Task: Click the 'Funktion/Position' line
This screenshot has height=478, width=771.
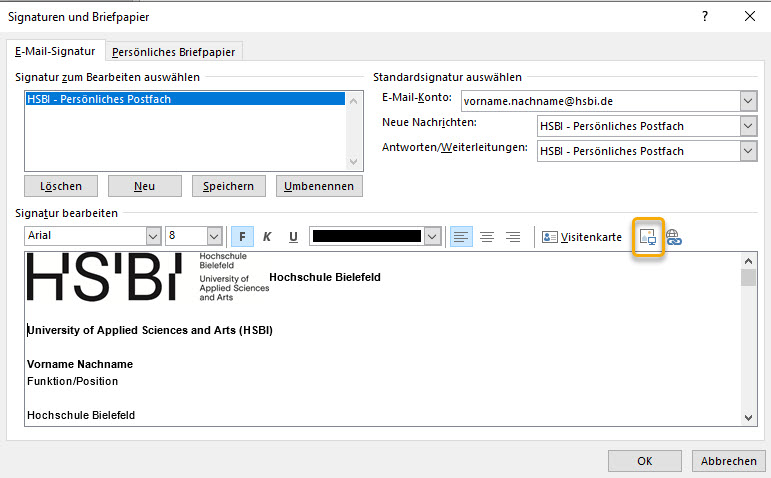Action: [x=72, y=381]
